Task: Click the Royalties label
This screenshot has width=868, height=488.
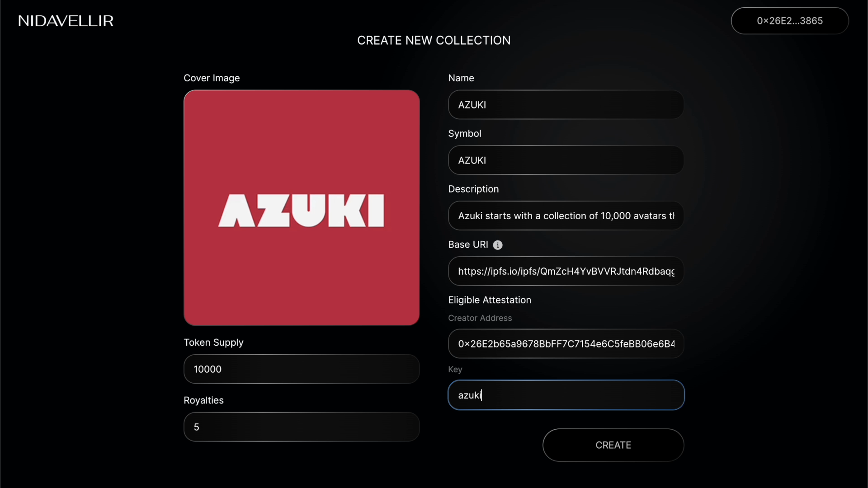Action: click(203, 400)
